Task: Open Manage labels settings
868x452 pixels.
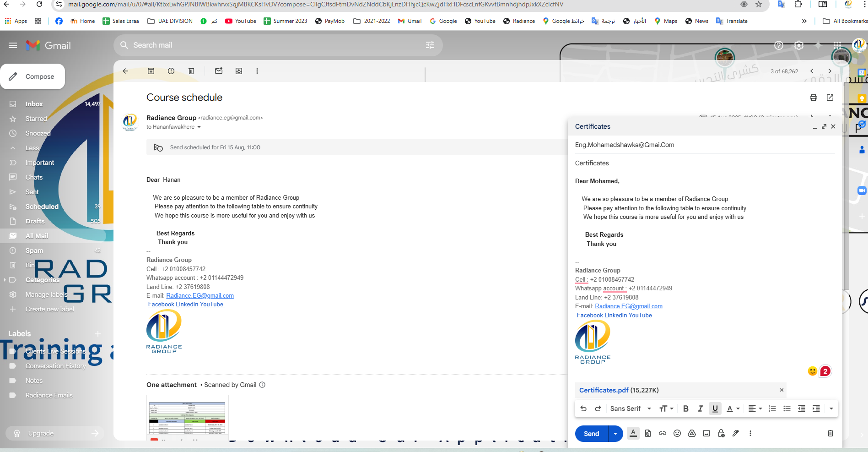Action: (46, 294)
